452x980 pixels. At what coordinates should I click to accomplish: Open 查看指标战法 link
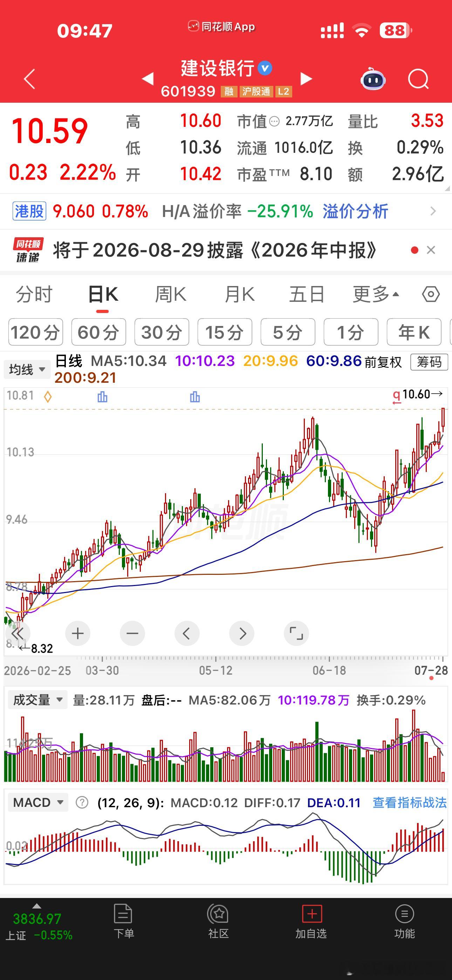tap(409, 802)
